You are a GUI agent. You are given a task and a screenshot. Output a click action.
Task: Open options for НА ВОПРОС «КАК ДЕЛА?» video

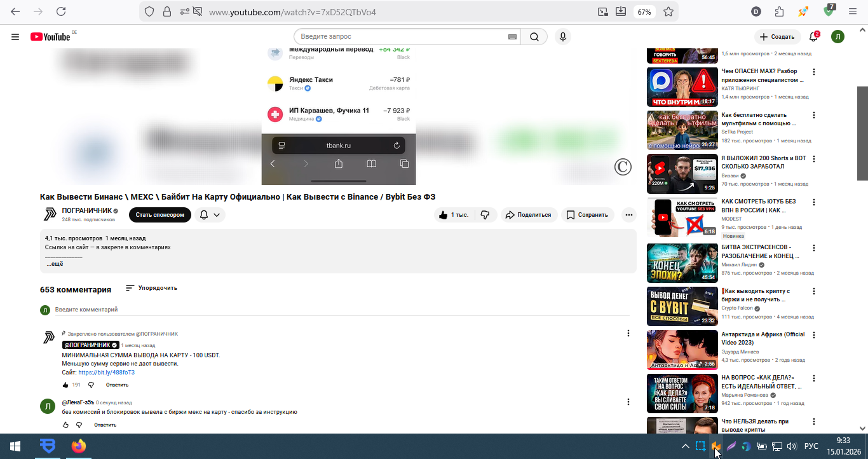click(x=814, y=378)
